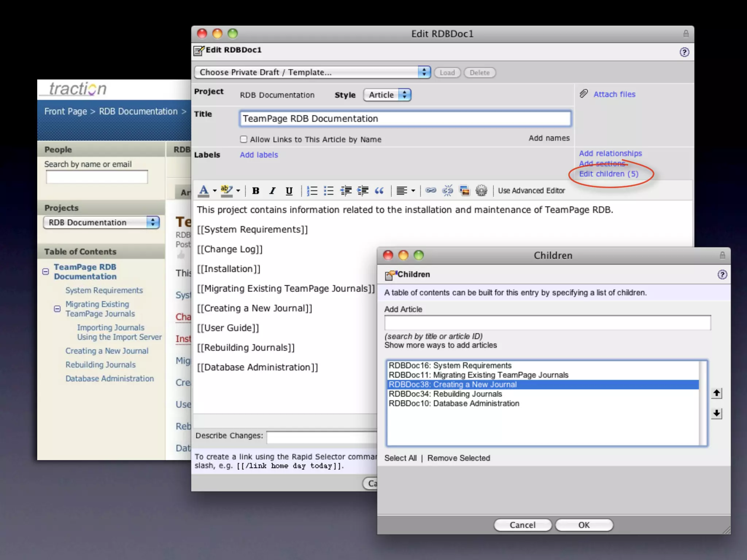This screenshot has height=560, width=747.
Task: Open the text color dropdown arrow
Action: click(x=214, y=191)
